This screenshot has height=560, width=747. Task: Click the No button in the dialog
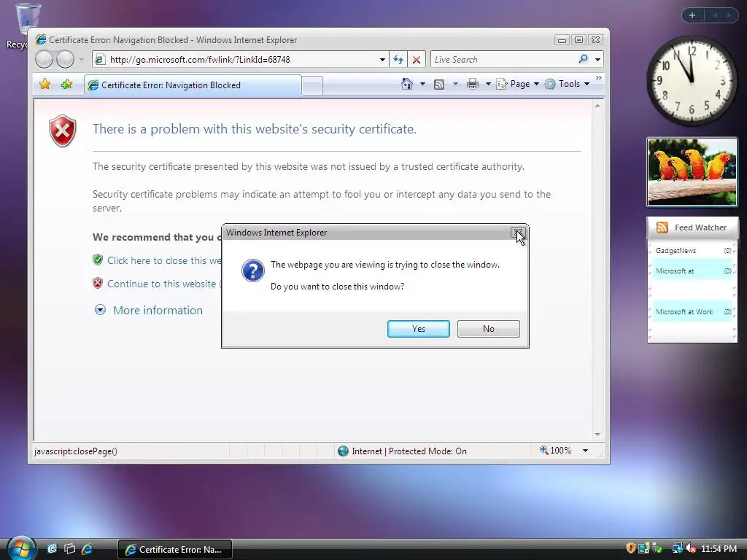point(488,329)
